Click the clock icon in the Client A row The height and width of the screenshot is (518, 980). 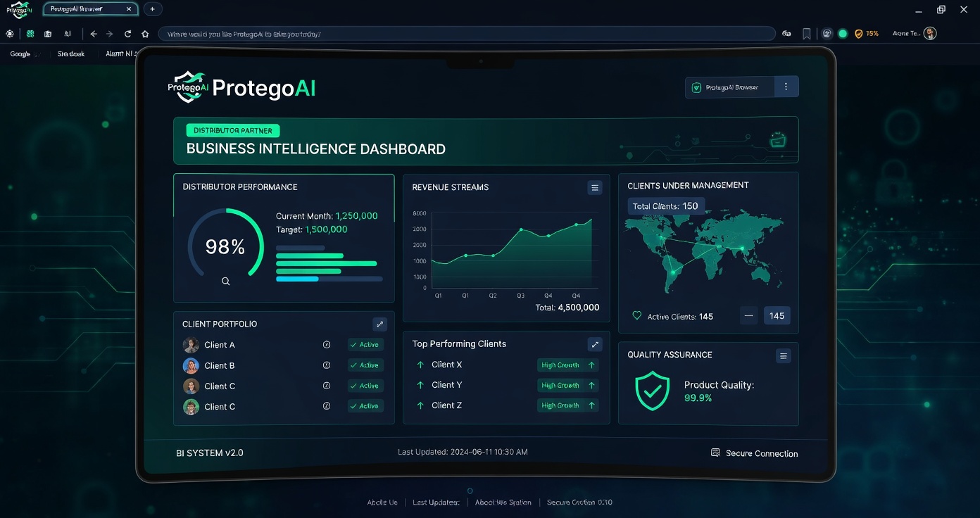(327, 345)
